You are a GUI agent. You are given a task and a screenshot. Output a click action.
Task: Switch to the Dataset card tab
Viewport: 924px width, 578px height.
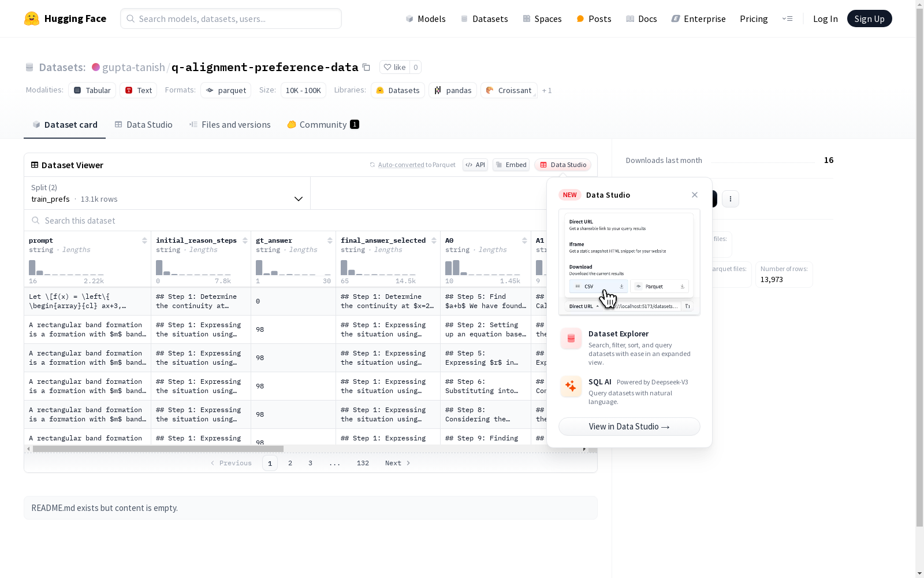coord(65,124)
